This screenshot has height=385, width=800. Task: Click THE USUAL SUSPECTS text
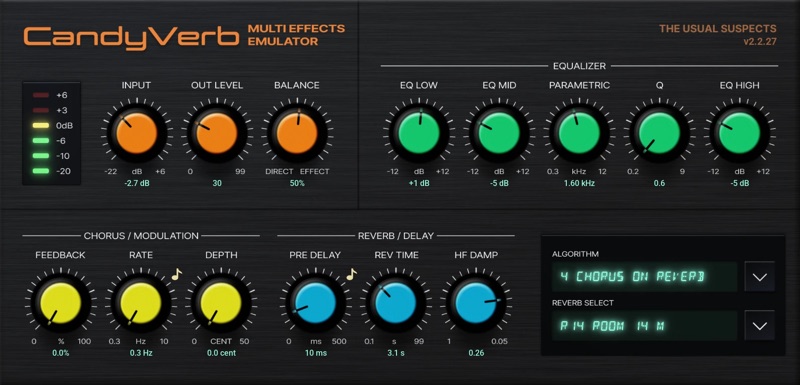point(718,29)
